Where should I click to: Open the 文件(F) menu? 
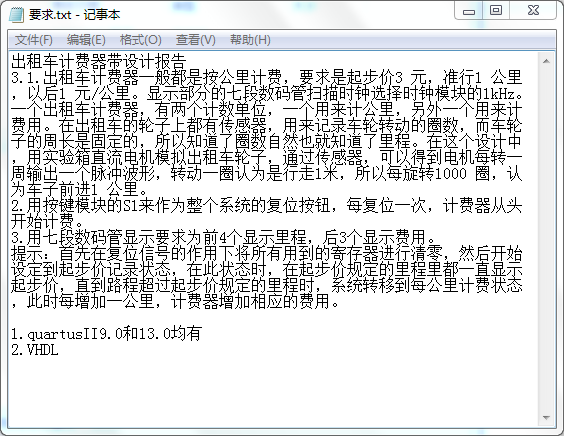[x=33, y=40]
